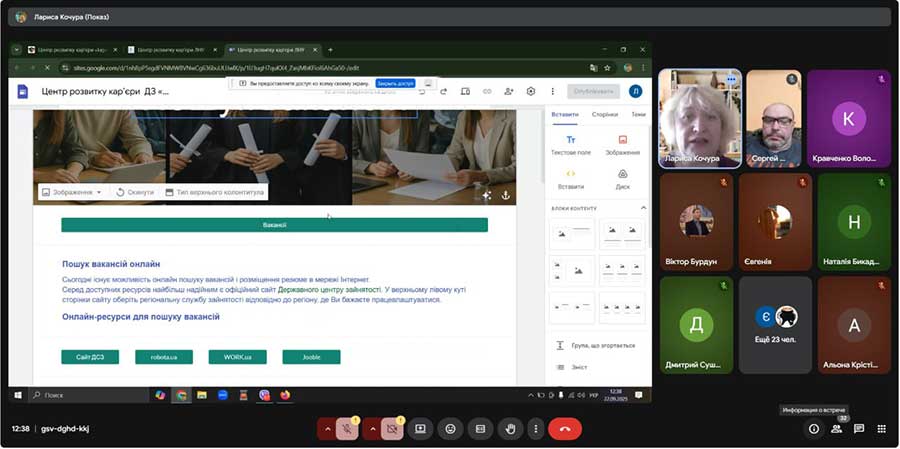900x449 pixels.
Task: Expand video settings arrow beside camera
Action: tap(372, 429)
